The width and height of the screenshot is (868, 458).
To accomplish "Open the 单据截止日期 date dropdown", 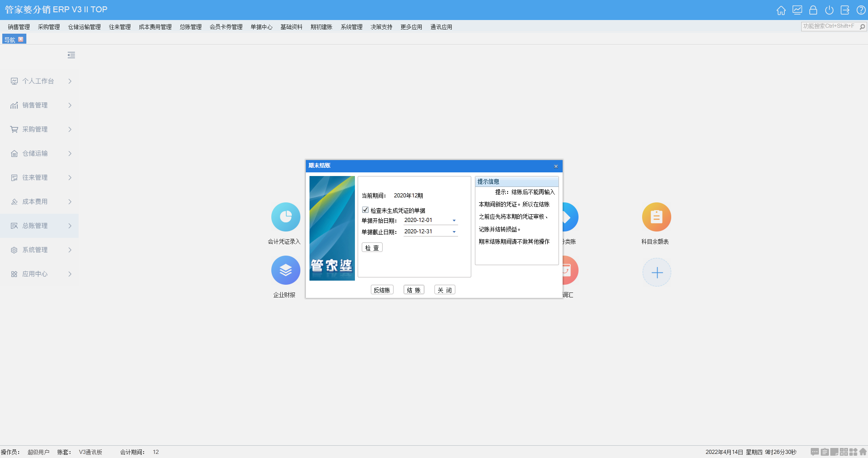I will pyautogui.click(x=454, y=232).
